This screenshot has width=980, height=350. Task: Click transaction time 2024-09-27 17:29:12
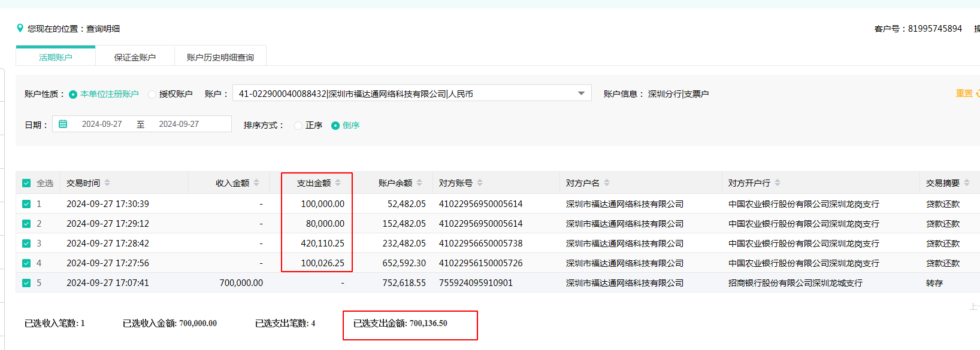click(108, 224)
